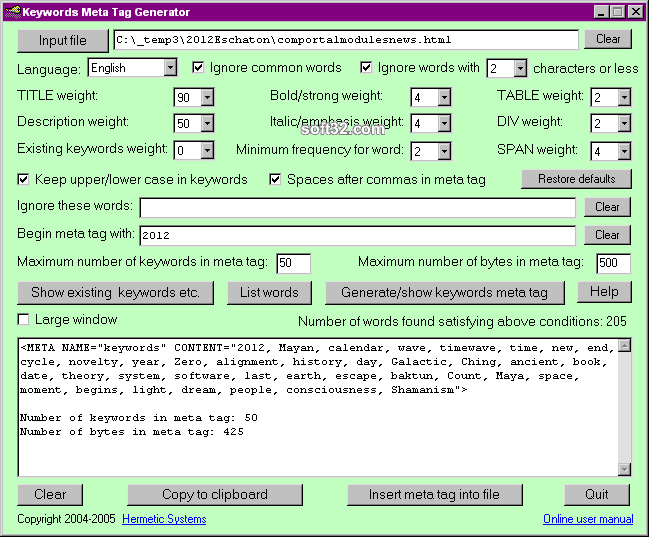Click Show existing keywords etc. button
The height and width of the screenshot is (537, 649).
[x=115, y=293]
